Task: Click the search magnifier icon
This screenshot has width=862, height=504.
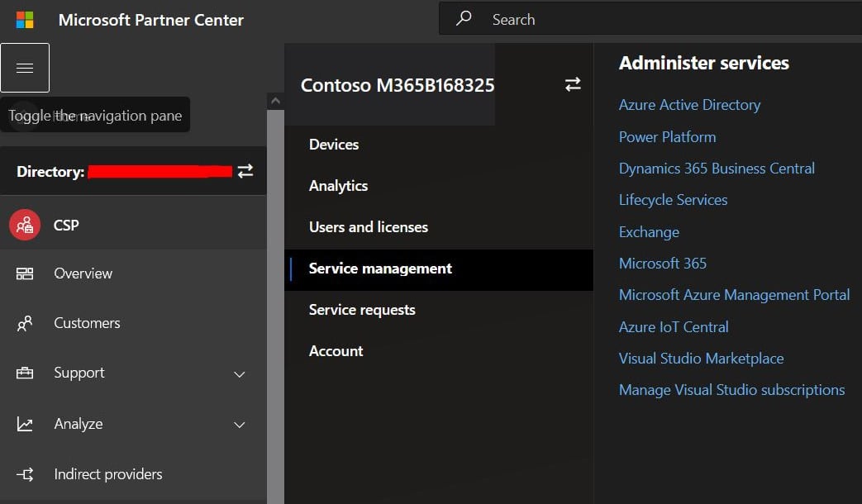Action: (x=464, y=19)
